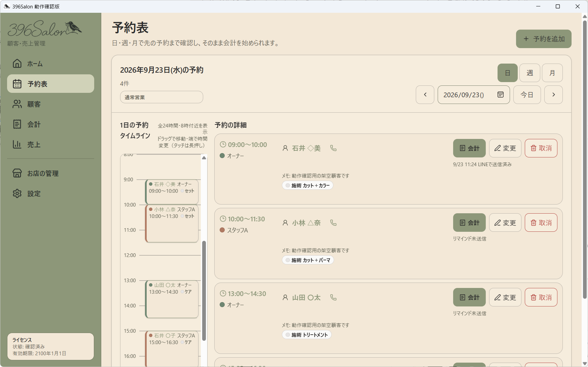Go to the previous day
Screen dimensions: 588x367
425,95
